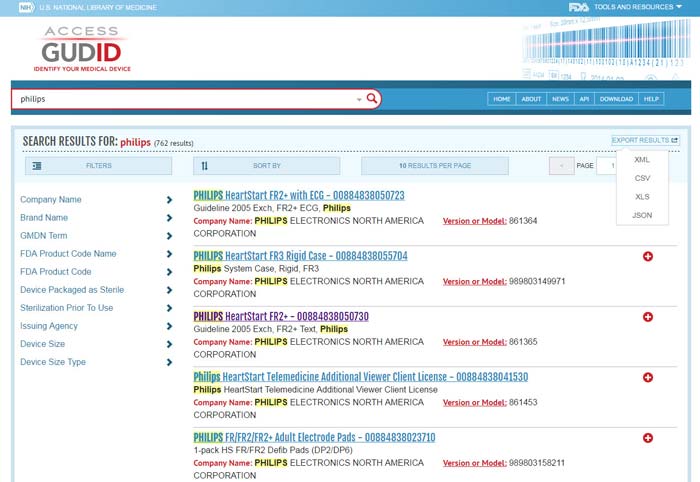Click model number 861453 text

(x=523, y=403)
